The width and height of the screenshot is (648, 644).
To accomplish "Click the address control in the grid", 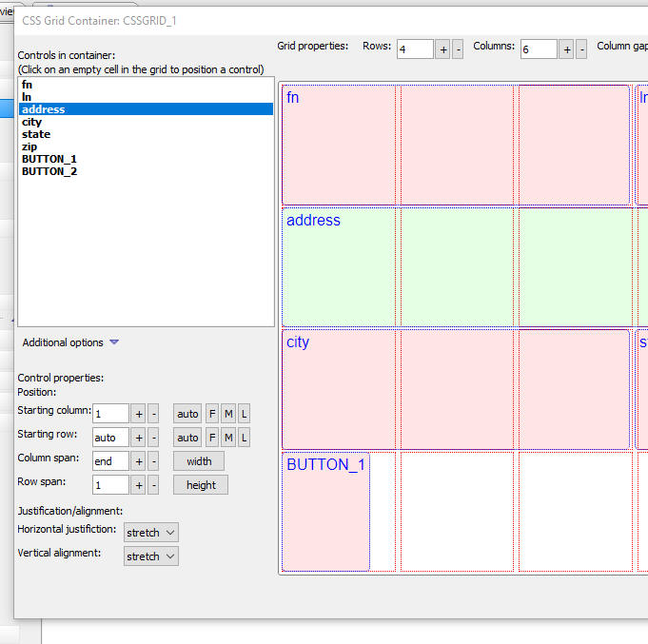I will pos(465,267).
